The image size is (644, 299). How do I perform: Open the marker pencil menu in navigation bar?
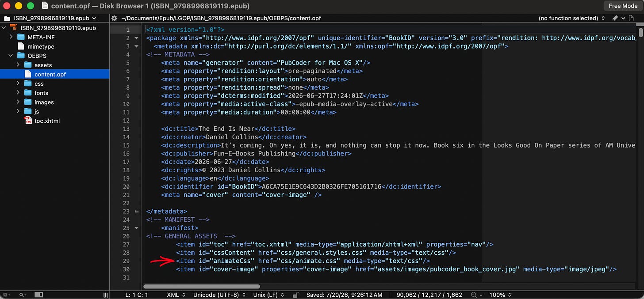point(617,18)
